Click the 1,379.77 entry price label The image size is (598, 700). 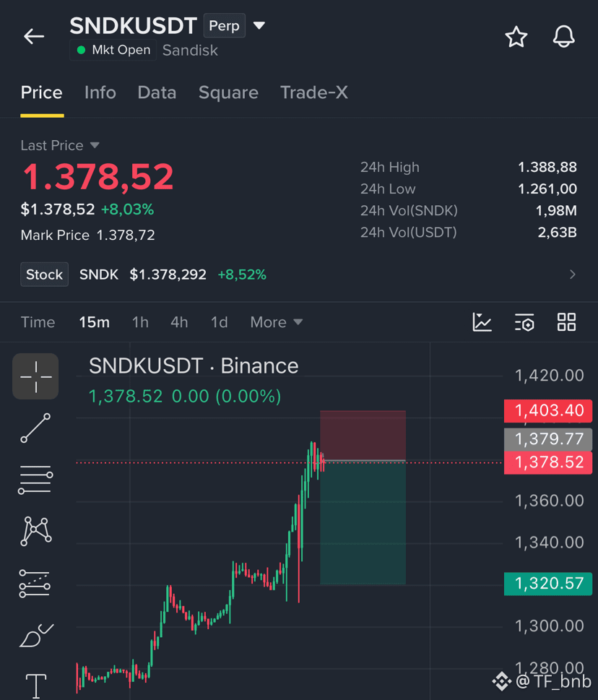click(548, 439)
